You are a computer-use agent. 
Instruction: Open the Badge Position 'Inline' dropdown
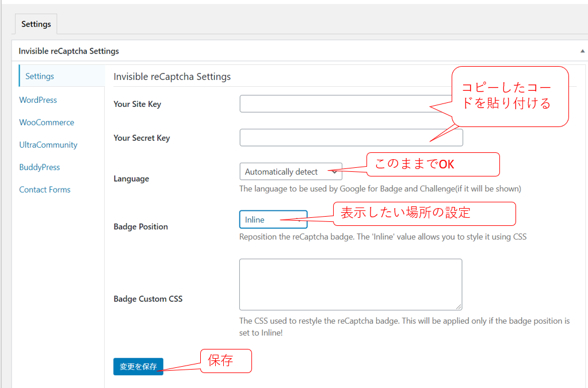click(273, 220)
